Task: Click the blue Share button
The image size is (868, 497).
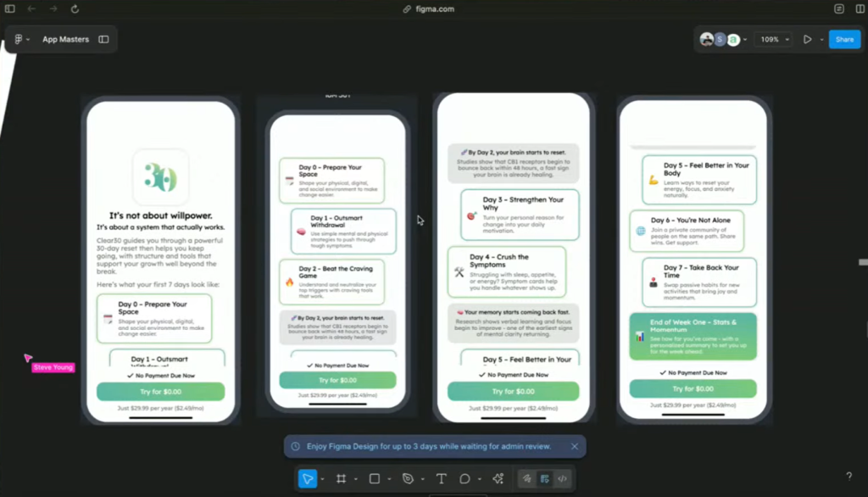Action: click(844, 39)
